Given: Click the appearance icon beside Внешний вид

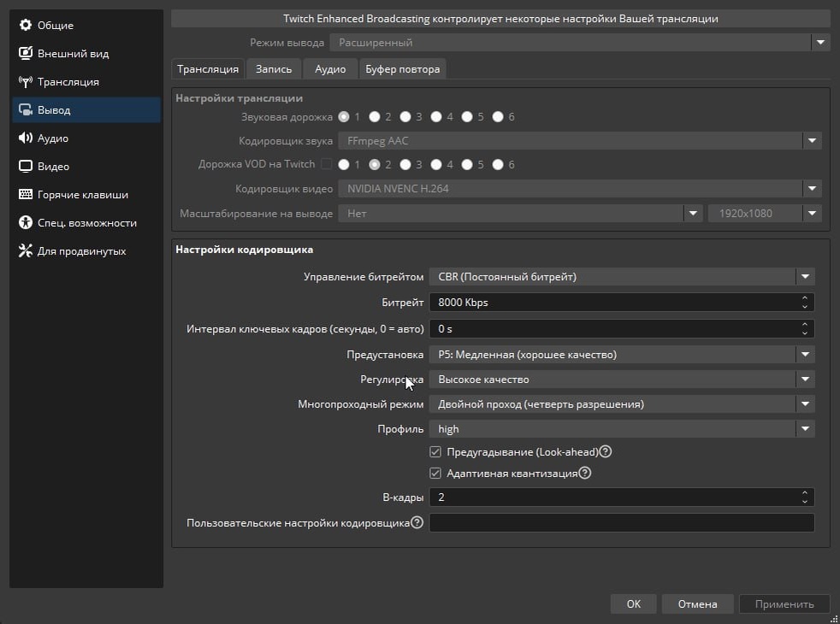Looking at the screenshot, I should click(x=25, y=53).
